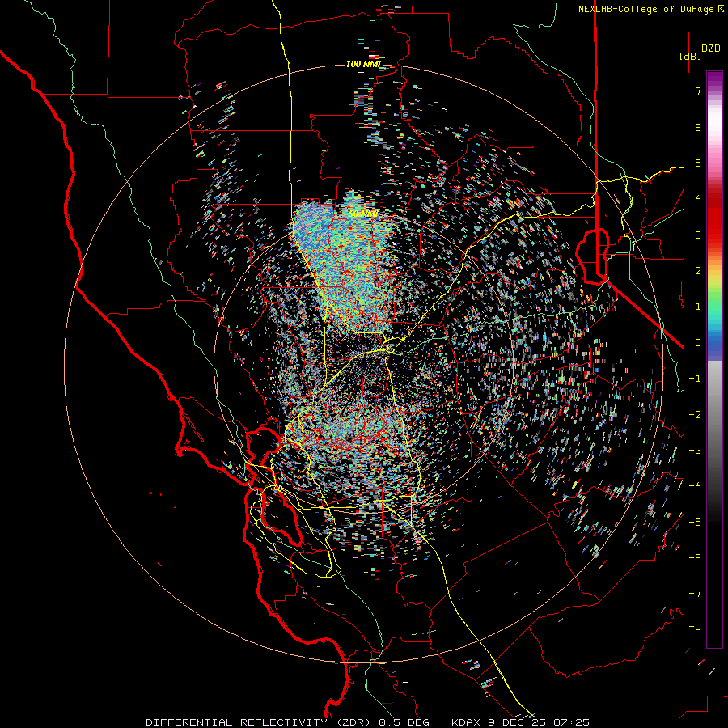Select the 5 dB label on scale
The width and height of the screenshot is (728, 728).
point(698,163)
